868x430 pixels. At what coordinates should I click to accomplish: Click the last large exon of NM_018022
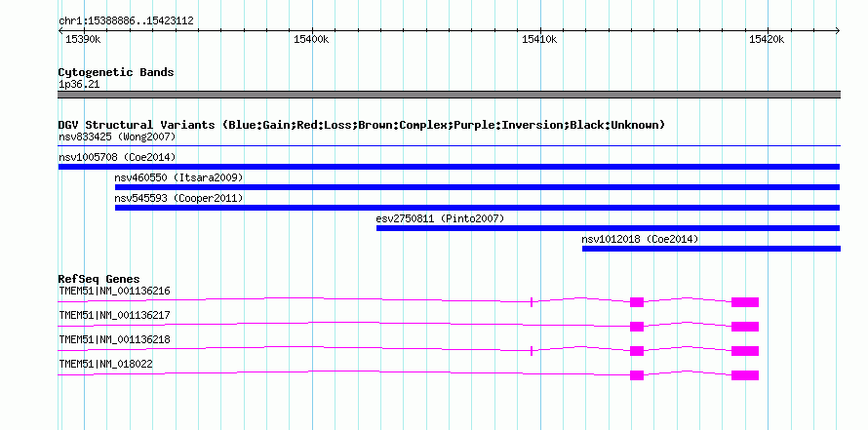click(744, 375)
